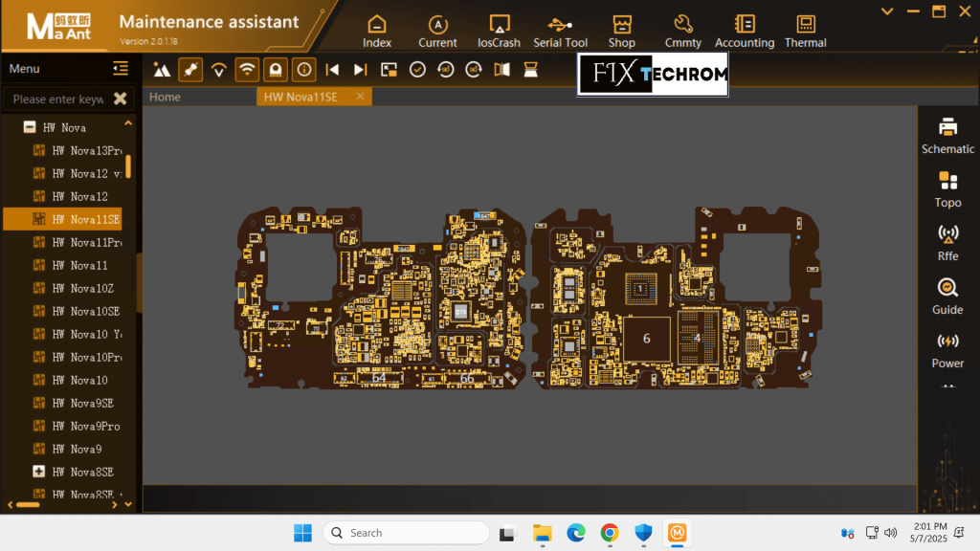Viewport: 980px width, 551px height.
Task: Click chip 6 on the board
Action: (x=646, y=339)
